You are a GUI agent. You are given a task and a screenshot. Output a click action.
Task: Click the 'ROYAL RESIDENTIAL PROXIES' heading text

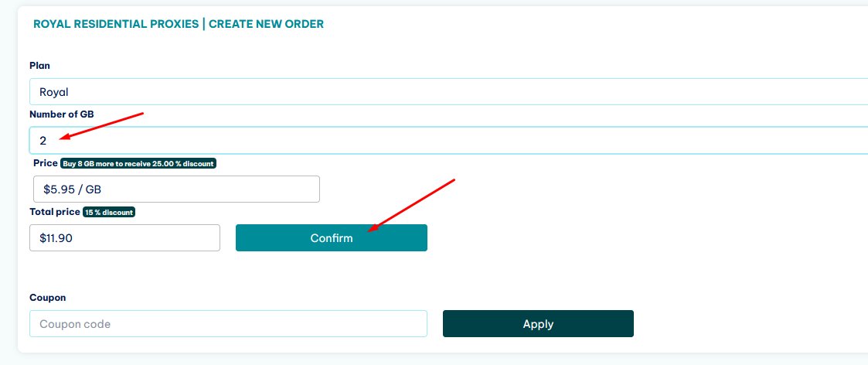pos(115,24)
